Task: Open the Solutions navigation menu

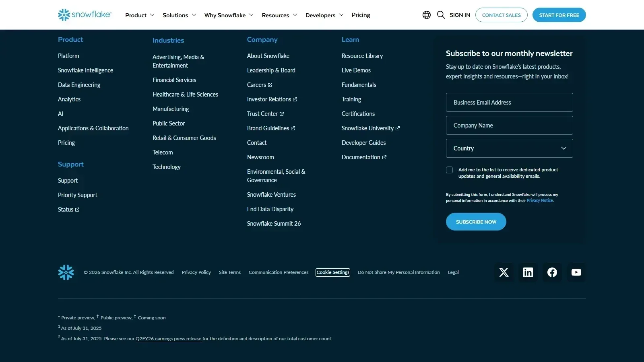Action: point(175,15)
